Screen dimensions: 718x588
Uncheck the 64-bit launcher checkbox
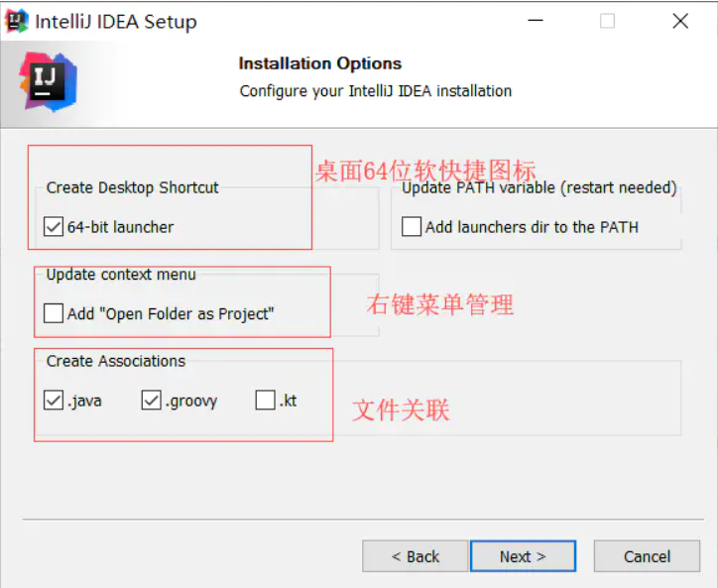click(x=54, y=227)
